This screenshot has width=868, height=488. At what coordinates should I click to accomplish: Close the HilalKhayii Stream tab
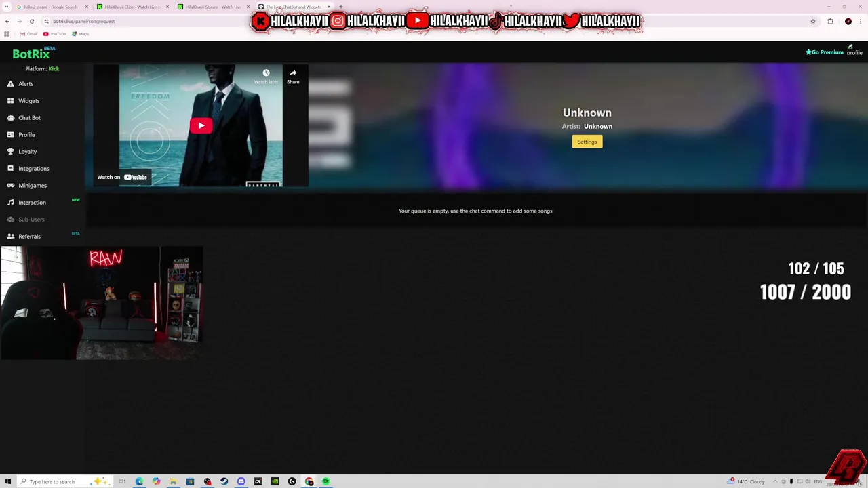248,7
